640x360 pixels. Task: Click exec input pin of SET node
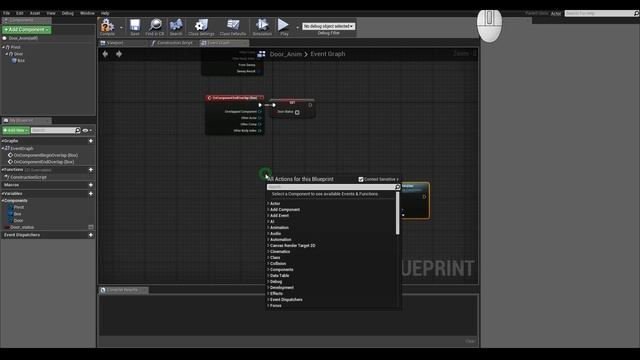click(x=274, y=105)
